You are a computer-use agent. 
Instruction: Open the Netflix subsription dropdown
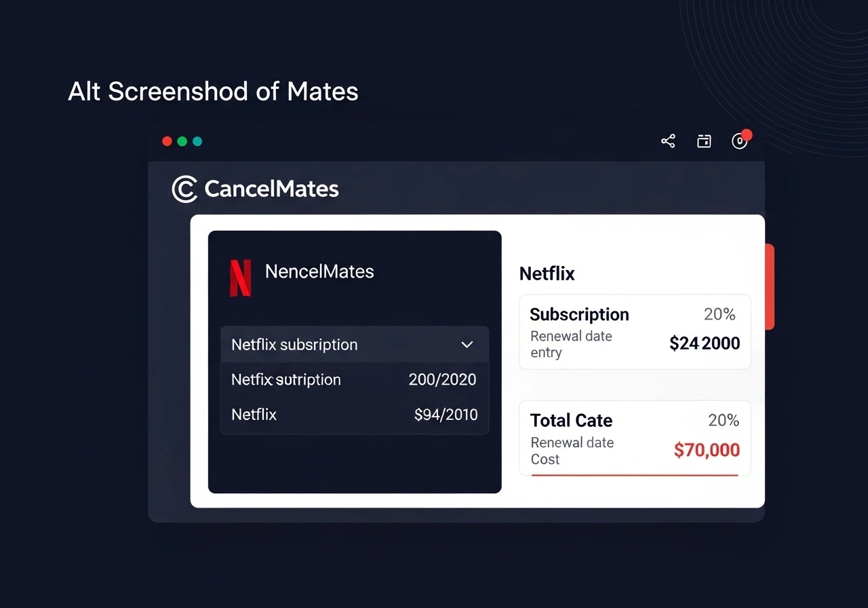(355, 345)
